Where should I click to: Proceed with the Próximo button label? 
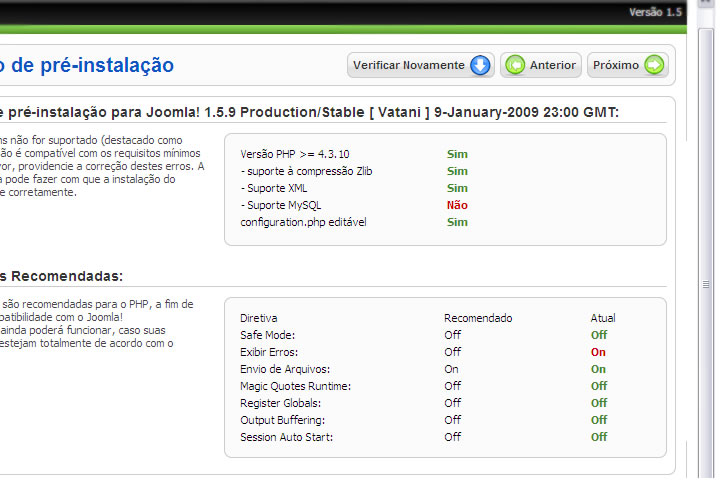pyautogui.click(x=616, y=65)
